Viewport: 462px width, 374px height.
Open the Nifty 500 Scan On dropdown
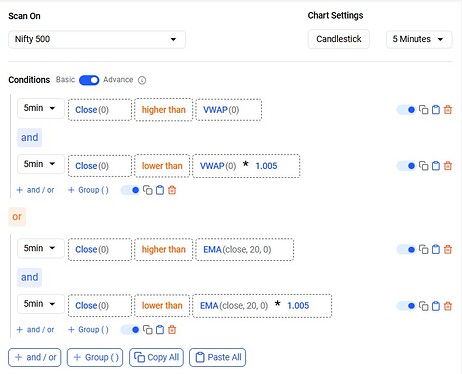click(x=97, y=39)
